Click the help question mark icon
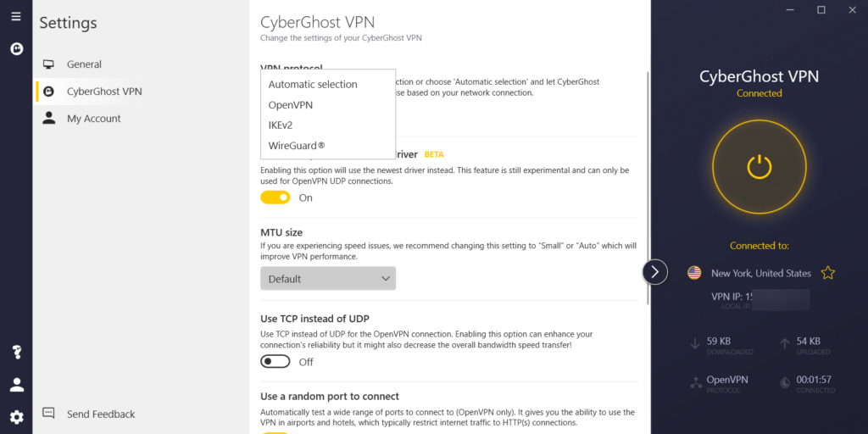 (16, 353)
